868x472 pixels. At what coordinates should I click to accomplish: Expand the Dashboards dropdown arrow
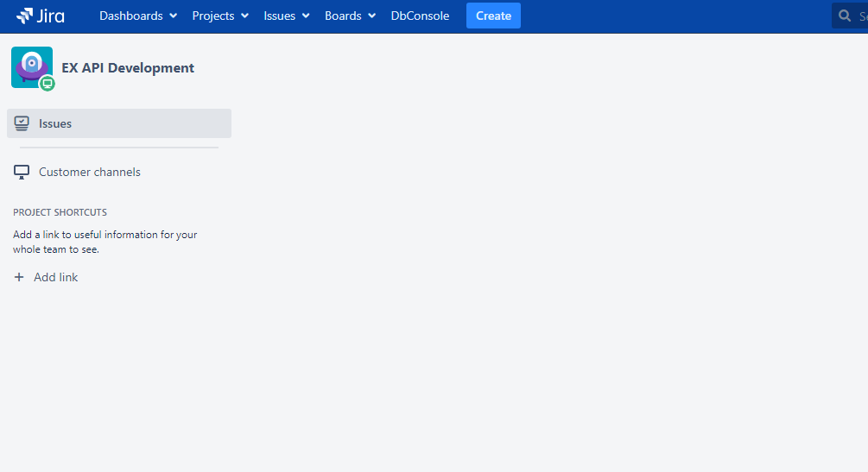coord(174,16)
